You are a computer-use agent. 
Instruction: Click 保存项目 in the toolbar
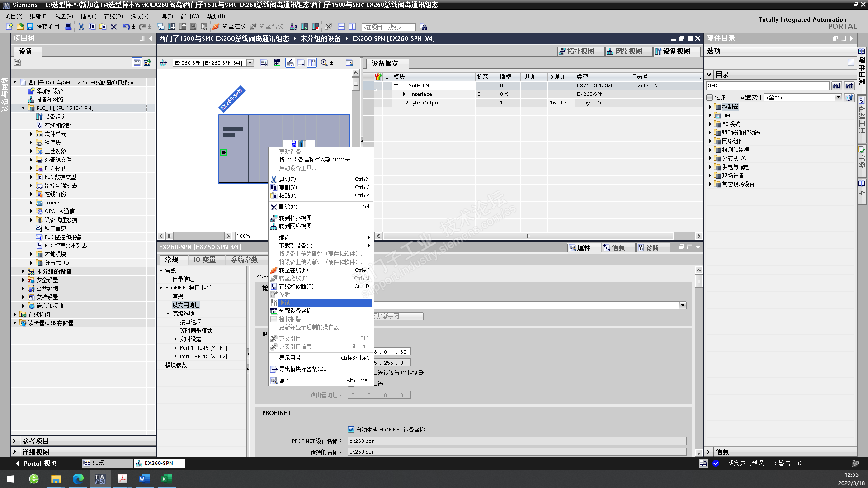click(x=43, y=27)
